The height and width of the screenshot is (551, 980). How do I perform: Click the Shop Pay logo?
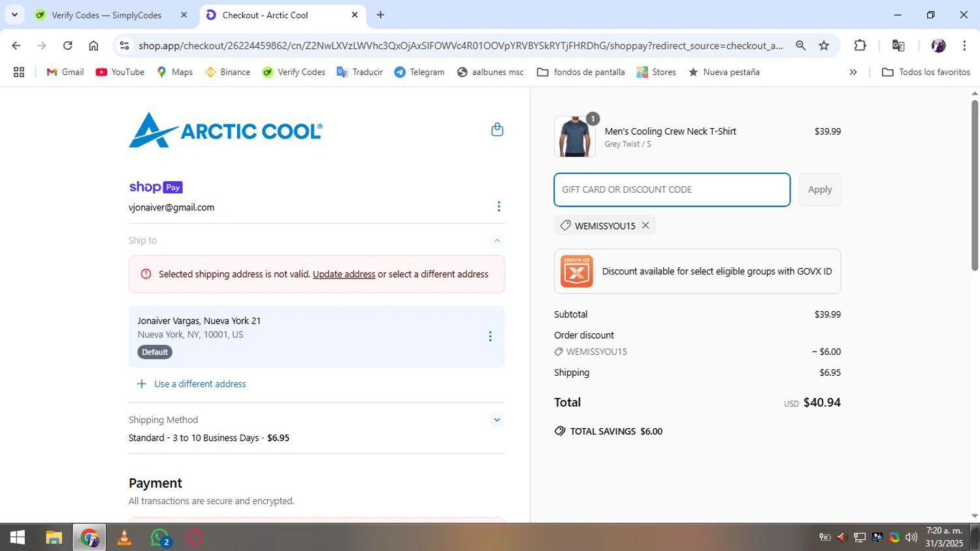coord(155,187)
